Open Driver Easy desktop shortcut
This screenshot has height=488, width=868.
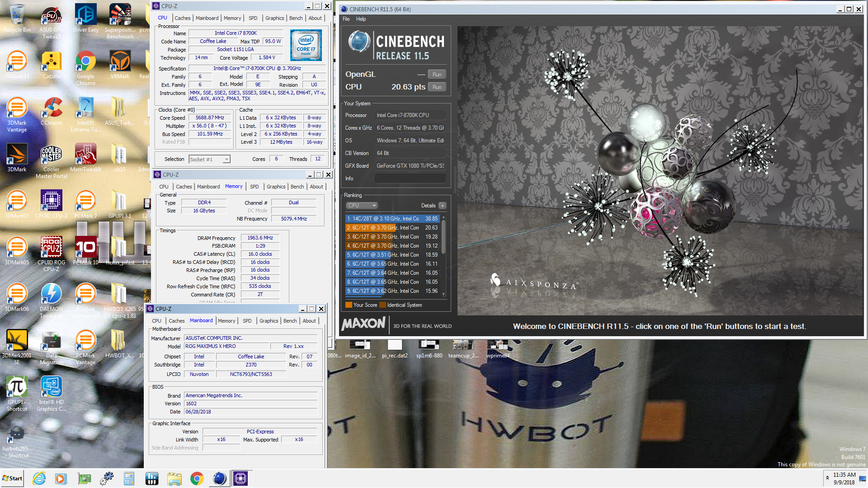[x=85, y=19]
